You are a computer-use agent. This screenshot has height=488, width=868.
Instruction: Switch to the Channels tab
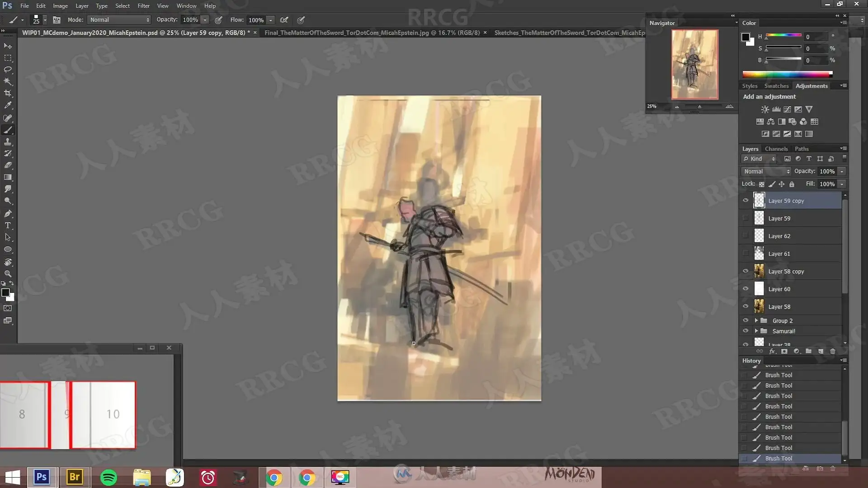click(776, 149)
